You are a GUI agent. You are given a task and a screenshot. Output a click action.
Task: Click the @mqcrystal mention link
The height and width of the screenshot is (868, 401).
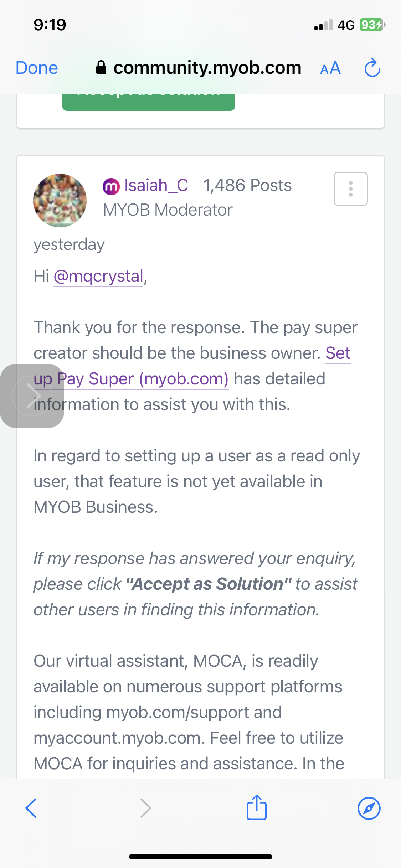pos(98,277)
